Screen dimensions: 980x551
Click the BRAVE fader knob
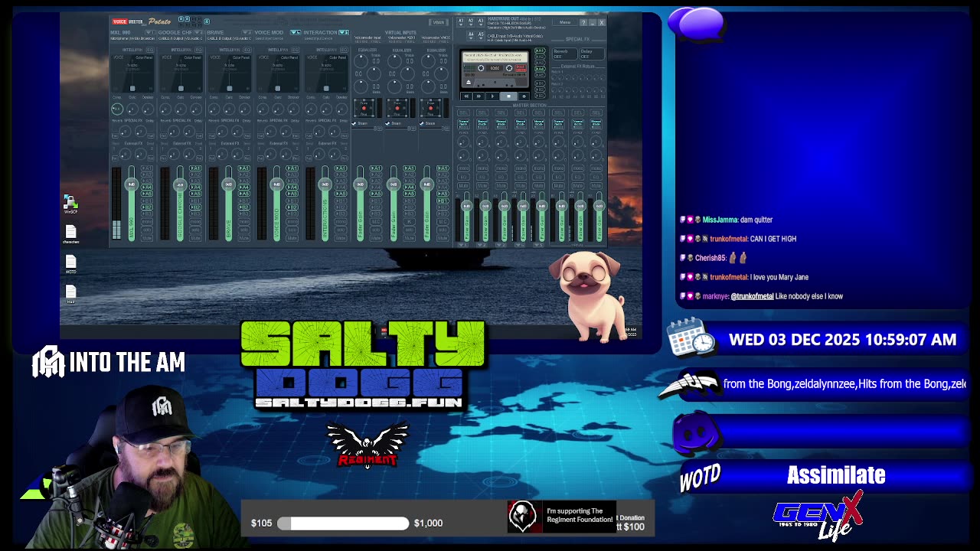pos(228,184)
